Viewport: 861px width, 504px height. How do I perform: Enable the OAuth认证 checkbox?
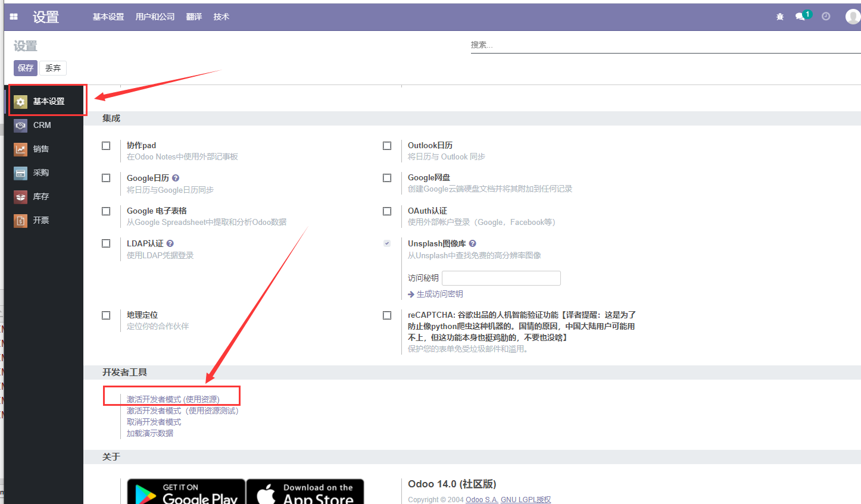387,211
